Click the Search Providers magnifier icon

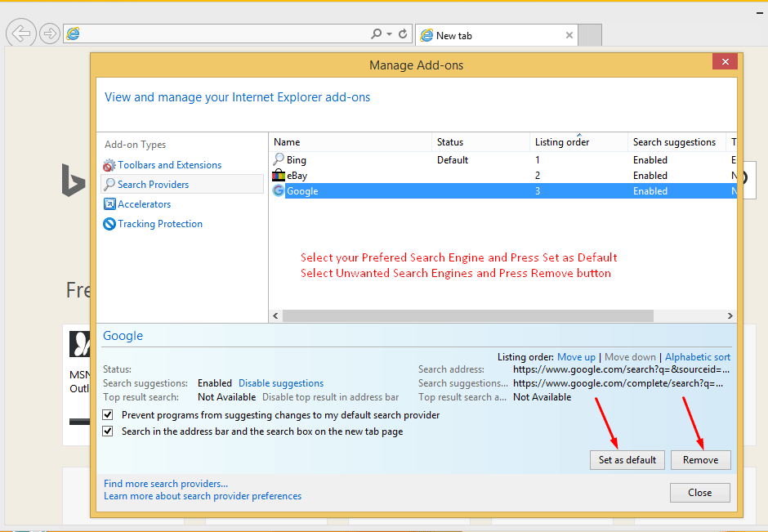coord(109,185)
